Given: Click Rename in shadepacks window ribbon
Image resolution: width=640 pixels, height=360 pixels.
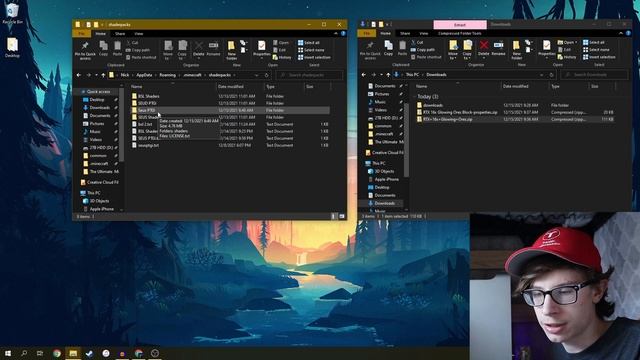Looking at the screenshot, I should click(213, 48).
